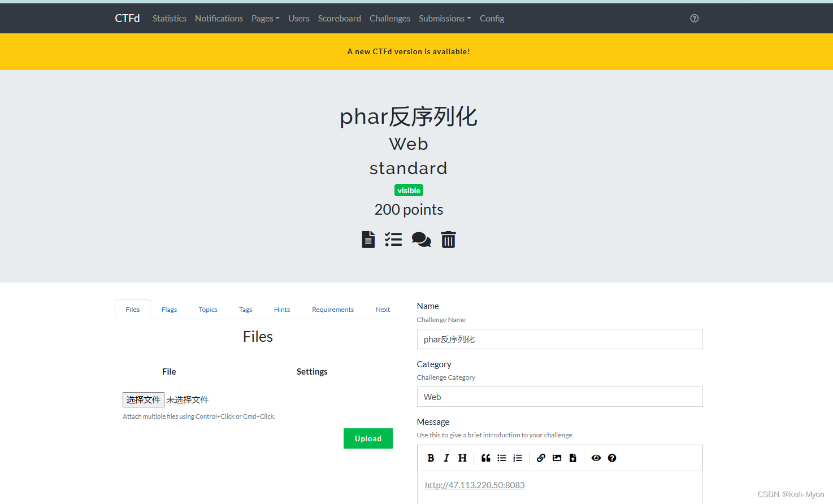Attach a file via the editor file icon

click(572, 458)
